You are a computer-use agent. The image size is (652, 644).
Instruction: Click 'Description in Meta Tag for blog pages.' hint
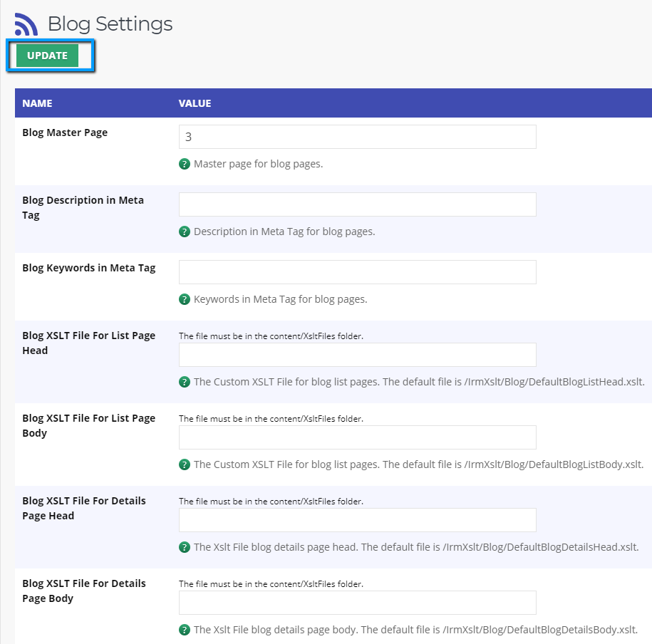(x=284, y=232)
